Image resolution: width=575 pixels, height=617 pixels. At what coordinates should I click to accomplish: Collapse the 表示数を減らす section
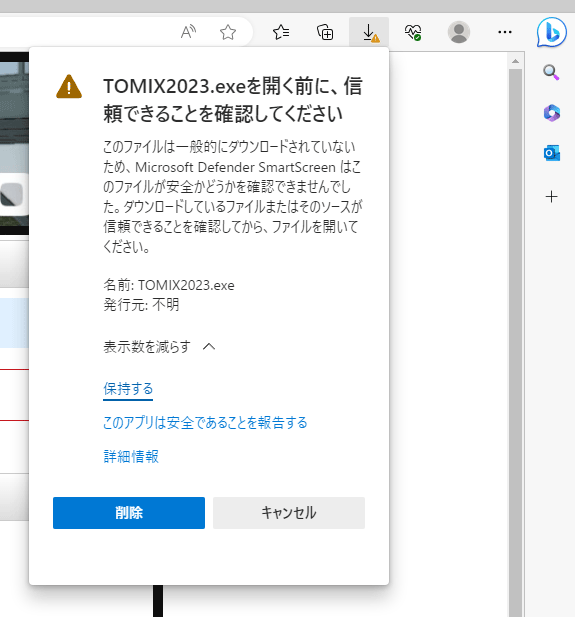pyautogui.click(x=159, y=347)
